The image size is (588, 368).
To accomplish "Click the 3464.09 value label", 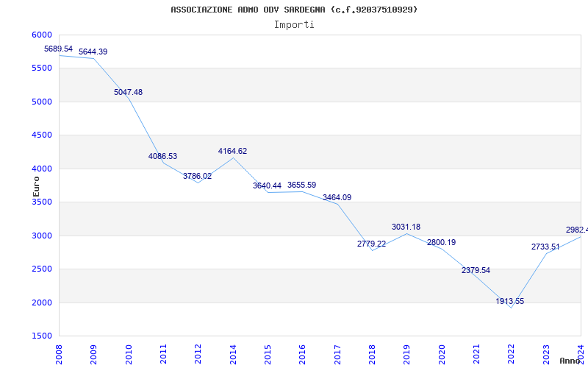I will click(337, 197).
